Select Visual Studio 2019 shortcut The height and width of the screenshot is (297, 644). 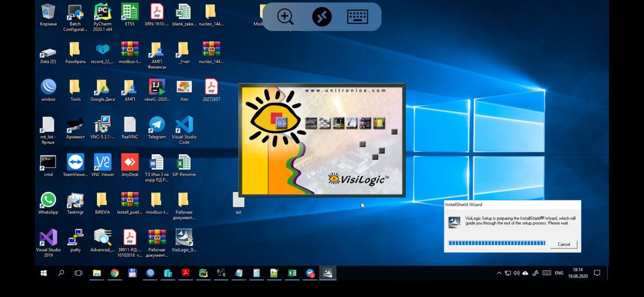click(x=48, y=243)
